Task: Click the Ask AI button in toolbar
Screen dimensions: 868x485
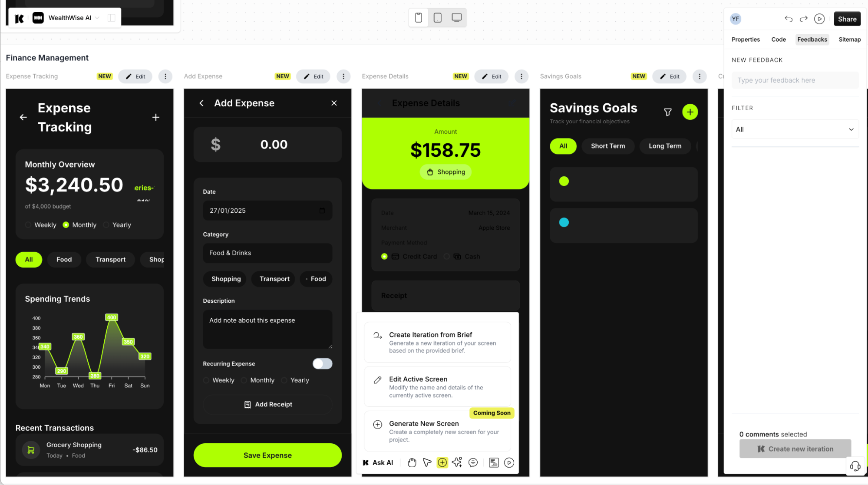Action: (x=378, y=462)
